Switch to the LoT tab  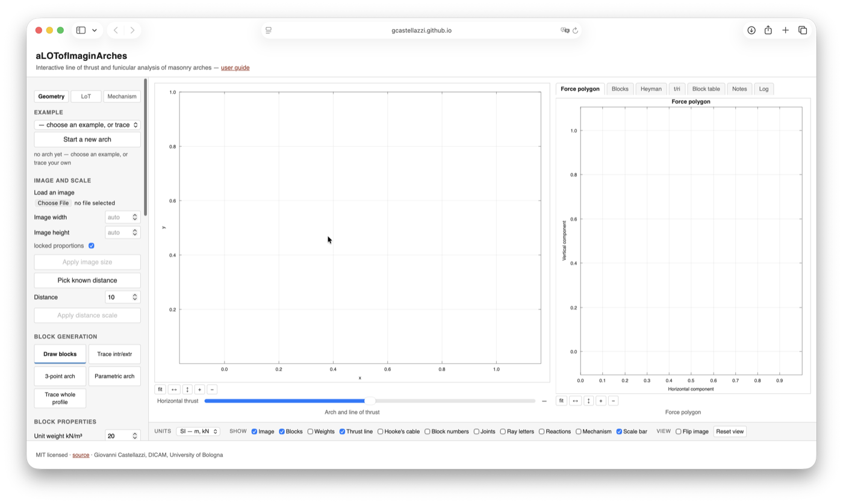(x=86, y=96)
